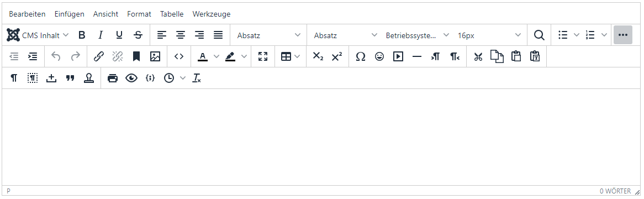Screen dimensions: 644x199
Task: Align text left
Action: point(162,35)
